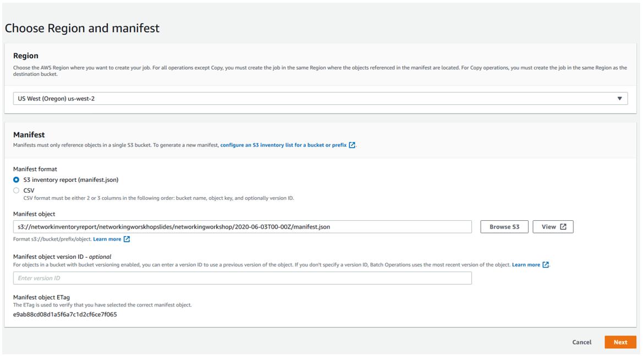Choose the CSV manifest format option
Image resolution: width=644 pixels, height=356 pixels.
(x=16, y=191)
